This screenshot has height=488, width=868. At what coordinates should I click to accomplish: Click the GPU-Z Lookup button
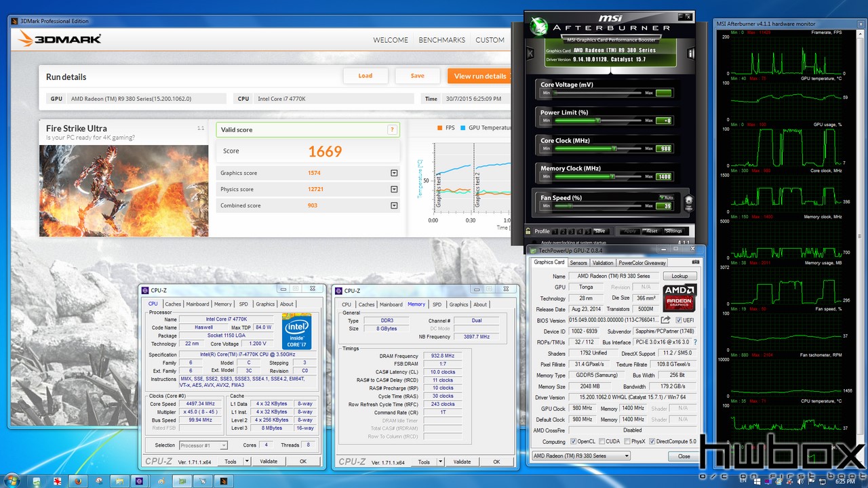point(679,276)
